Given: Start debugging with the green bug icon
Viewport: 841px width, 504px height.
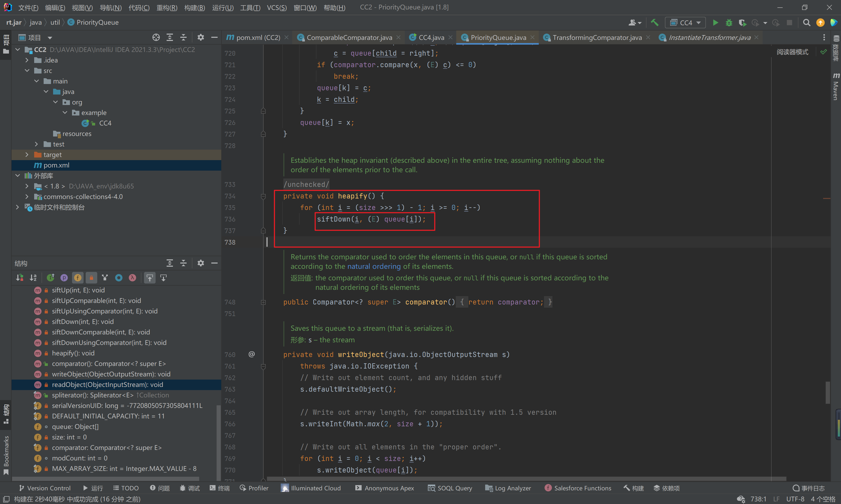Looking at the screenshot, I should 729,23.
